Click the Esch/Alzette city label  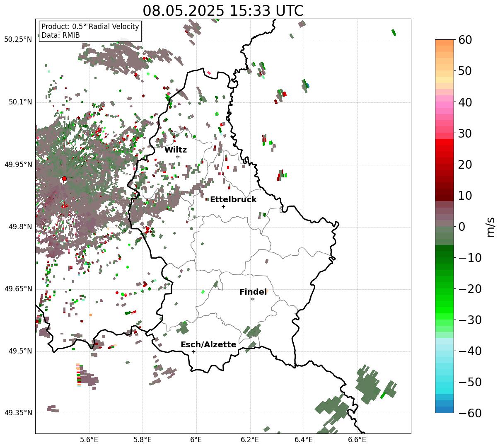coord(208,345)
